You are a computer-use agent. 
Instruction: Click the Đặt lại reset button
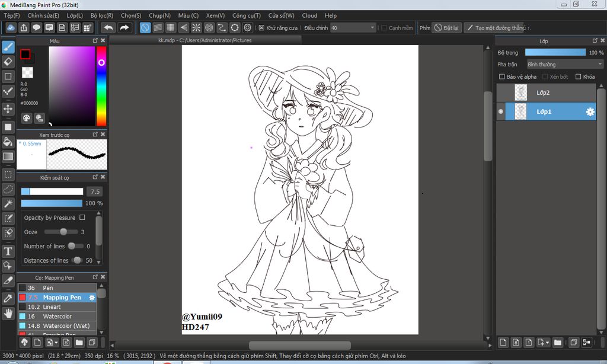point(447,28)
